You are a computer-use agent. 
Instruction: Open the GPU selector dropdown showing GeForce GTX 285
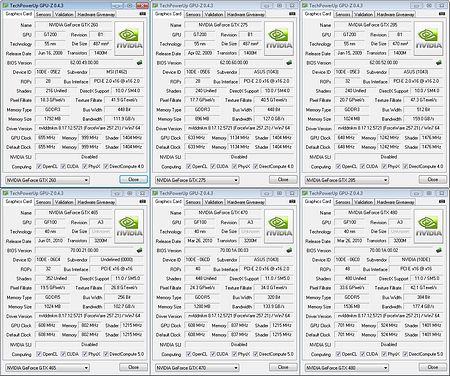tap(347, 180)
